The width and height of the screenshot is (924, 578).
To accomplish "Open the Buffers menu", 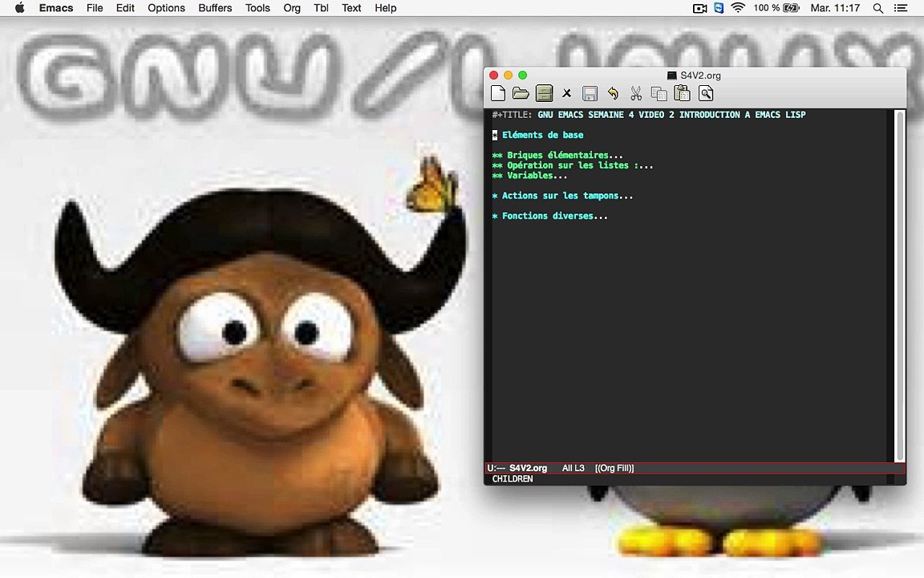I will coord(215,8).
